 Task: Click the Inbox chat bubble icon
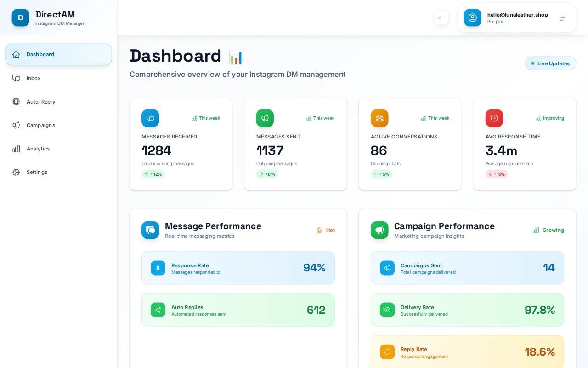point(16,78)
